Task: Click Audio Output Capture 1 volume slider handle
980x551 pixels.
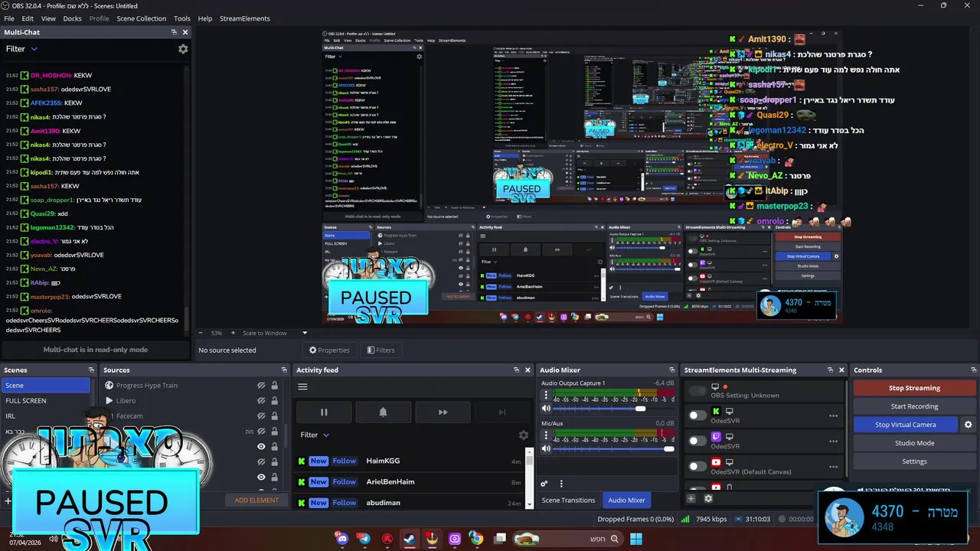Action: click(640, 409)
